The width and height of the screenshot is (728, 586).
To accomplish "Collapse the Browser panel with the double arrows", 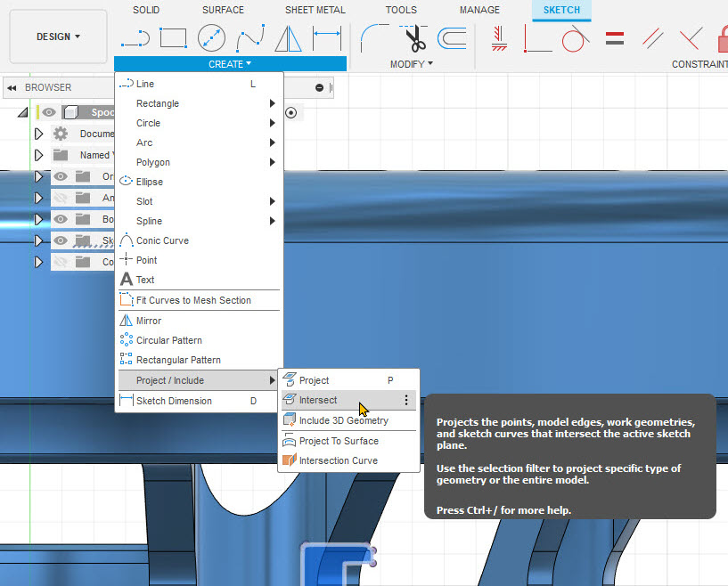I will [x=11, y=86].
